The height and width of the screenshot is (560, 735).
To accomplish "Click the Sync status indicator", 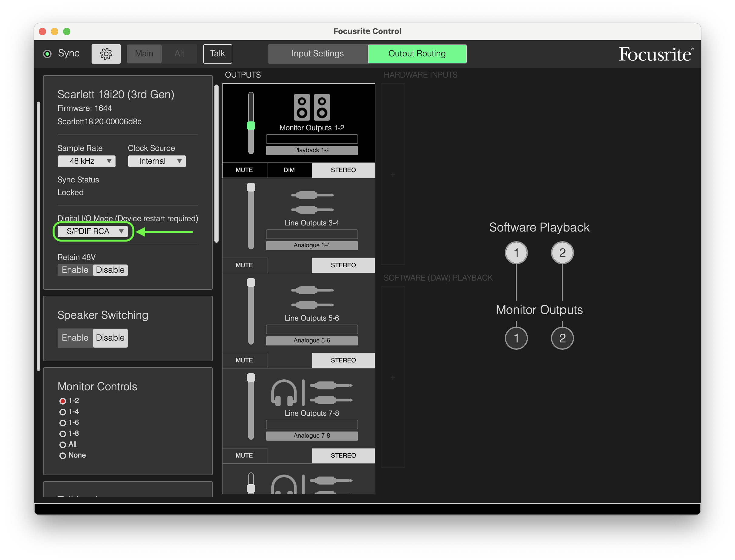I will pyautogui.click(x=47, y=54).
